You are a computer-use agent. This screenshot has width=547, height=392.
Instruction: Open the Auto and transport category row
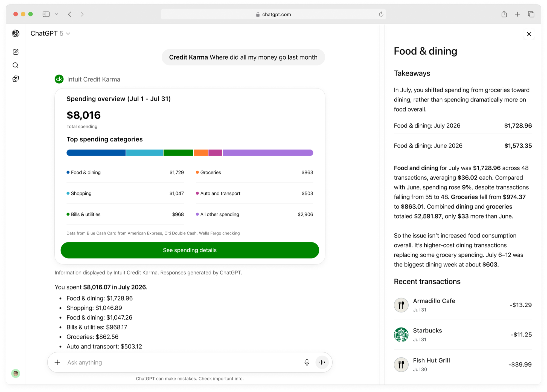click(x=254, y=193)
